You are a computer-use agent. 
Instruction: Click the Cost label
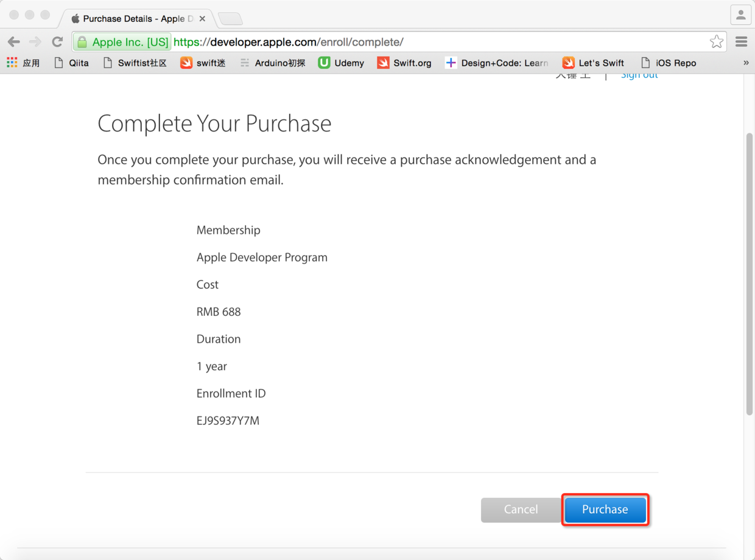(x=208, y=284)
